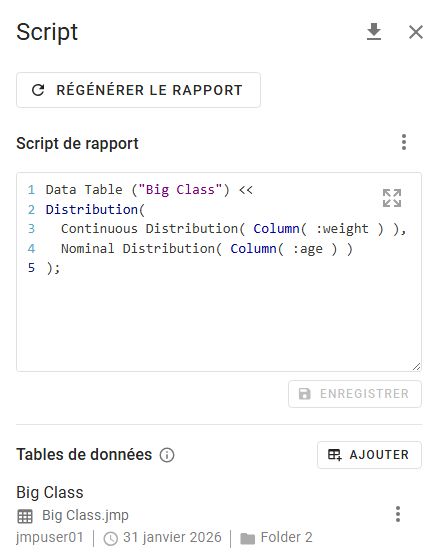Open the Big Class table options menu

point(398,514)
